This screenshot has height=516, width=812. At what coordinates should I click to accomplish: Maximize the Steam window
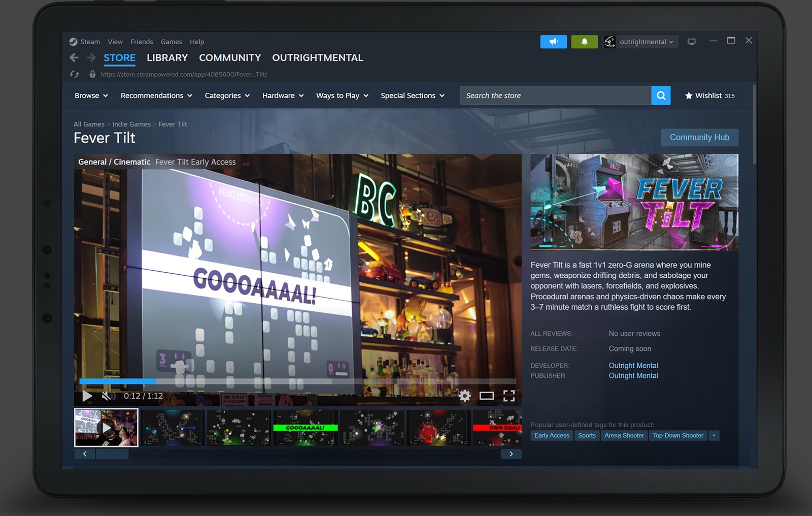pyautogui.click(x=731, y=41)
